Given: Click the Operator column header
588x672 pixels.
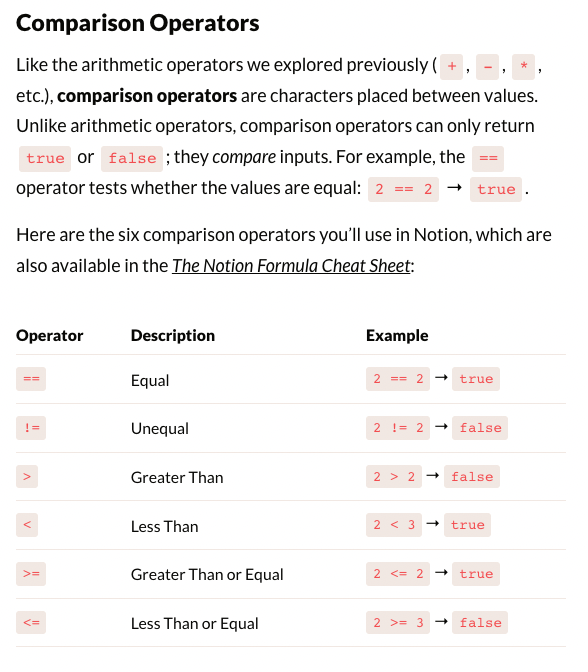Looking at the screenshot, I should point(50,335).
